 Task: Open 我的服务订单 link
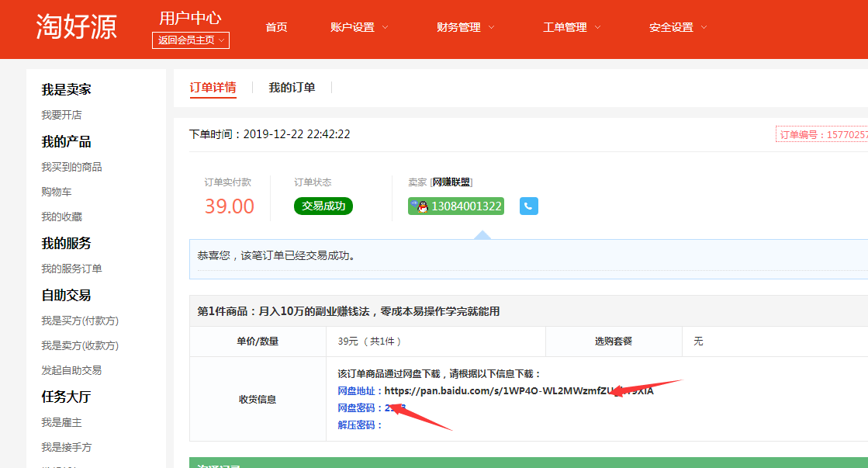(x=71, y=269)
